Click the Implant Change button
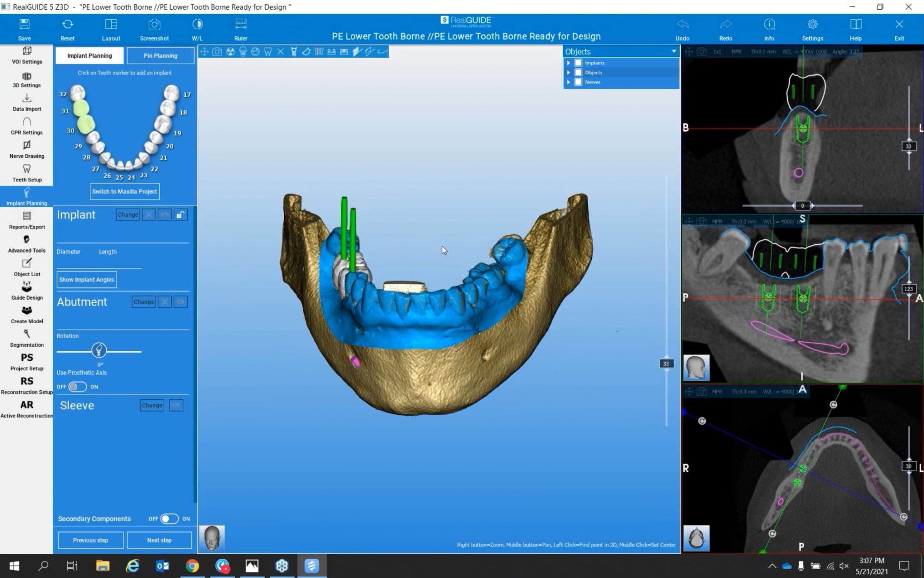Screen dimensions: 924x578 (x=128, y=215)
